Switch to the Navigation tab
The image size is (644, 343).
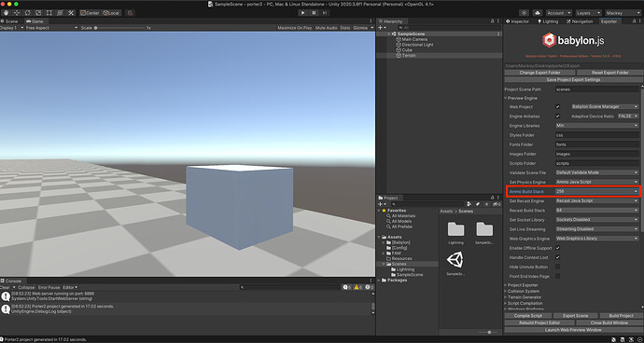(580, 21)
